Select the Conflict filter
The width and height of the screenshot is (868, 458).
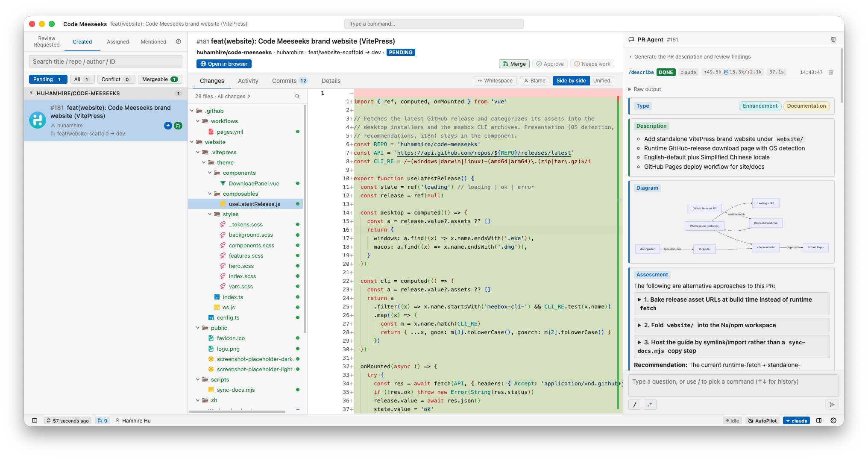click(x=116, y=79)
